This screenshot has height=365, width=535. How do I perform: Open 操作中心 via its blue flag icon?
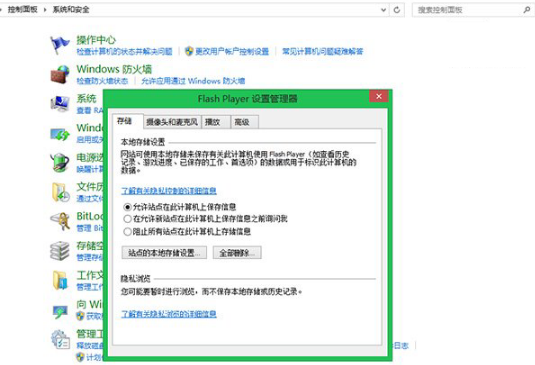click(60, 45)
